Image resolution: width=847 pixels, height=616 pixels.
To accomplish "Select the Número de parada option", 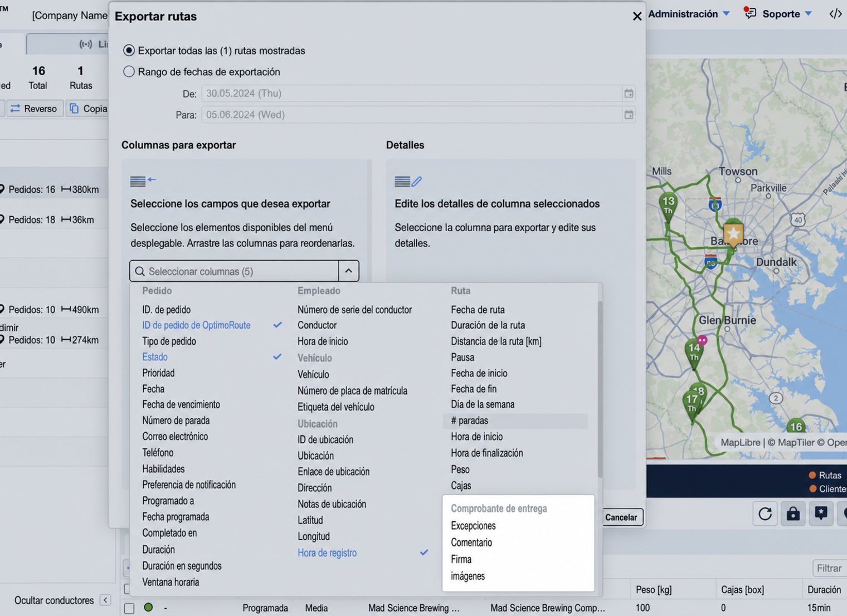I will pyautogui.click(x=176, y=421).
